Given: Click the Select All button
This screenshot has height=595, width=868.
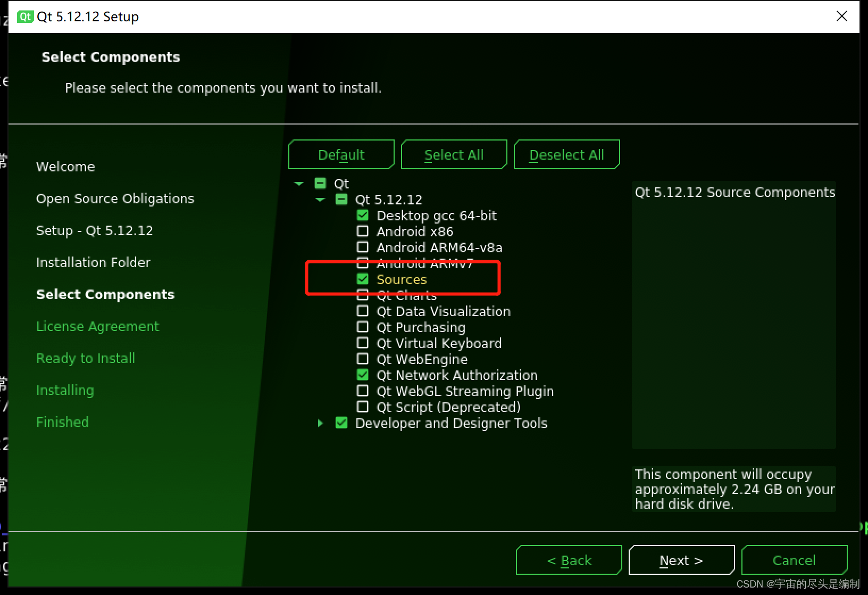Looking at the screenshot, I should (x=454, y=155).
